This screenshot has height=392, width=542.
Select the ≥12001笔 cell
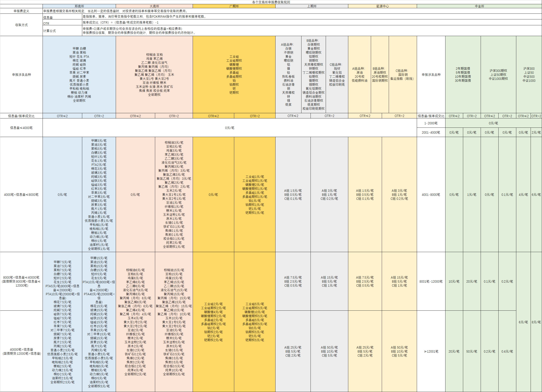(x=431, y=351)
